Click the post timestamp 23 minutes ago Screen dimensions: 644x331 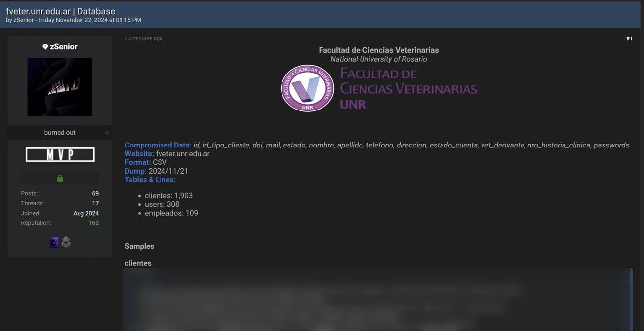click(x=144, y=38)
